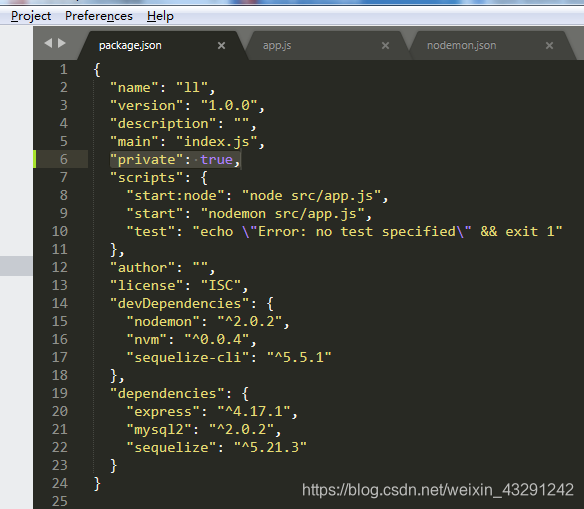The image size is (584, 509).
Task: Place cursor on "name" key
Action: click(134, 88)
